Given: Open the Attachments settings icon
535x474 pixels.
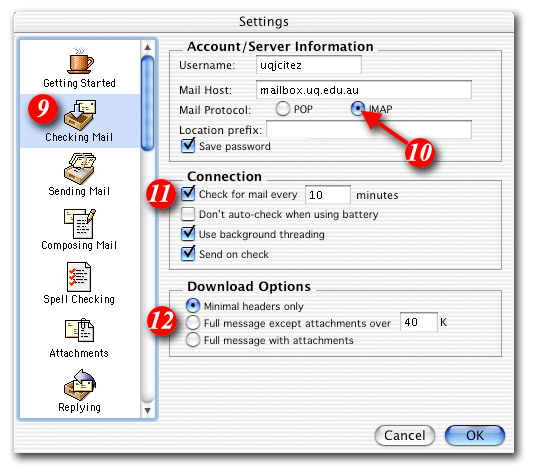Looking at the screenshot, I should click(x=79, y=330).
